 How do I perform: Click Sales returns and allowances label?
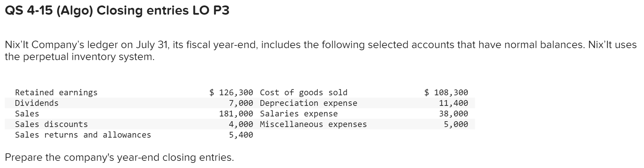click(x=83, y=135)
